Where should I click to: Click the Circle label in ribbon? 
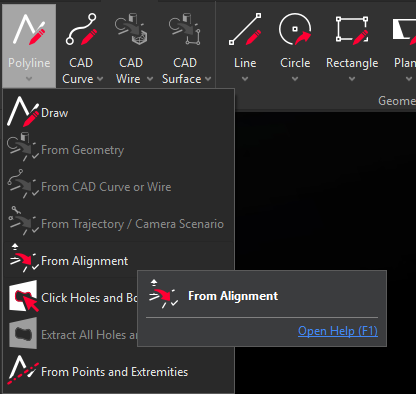(x=295, y=63)
